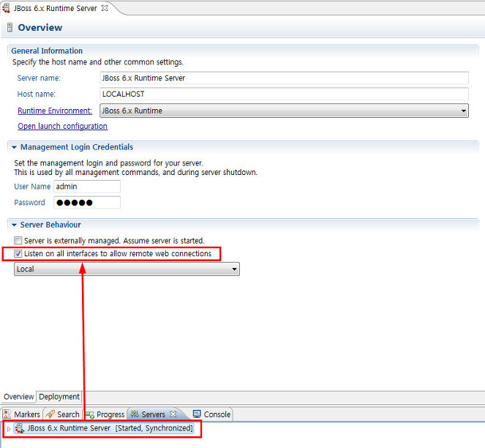Close the Servers view tab
The width and height of the screenshot is (485, 448).
point(173,414)
